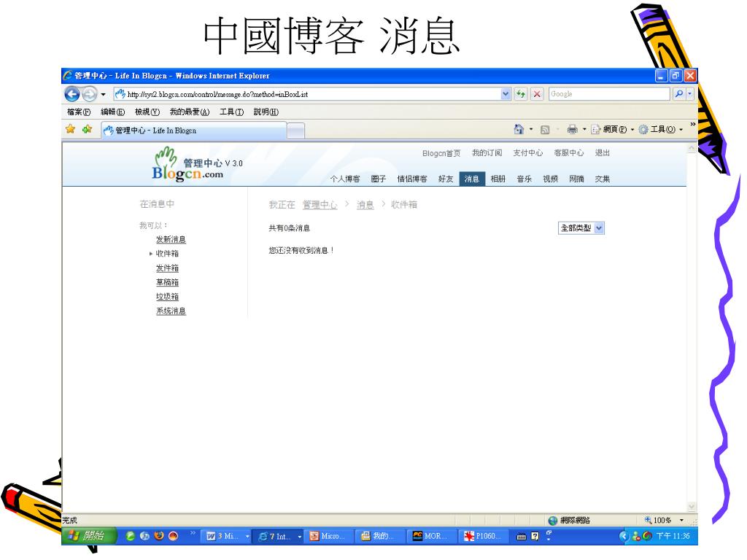The height and width of the screenshot is (560, 747).
Task: Open the 網頁(P) toolbar menu
Action: click(613, 130)
